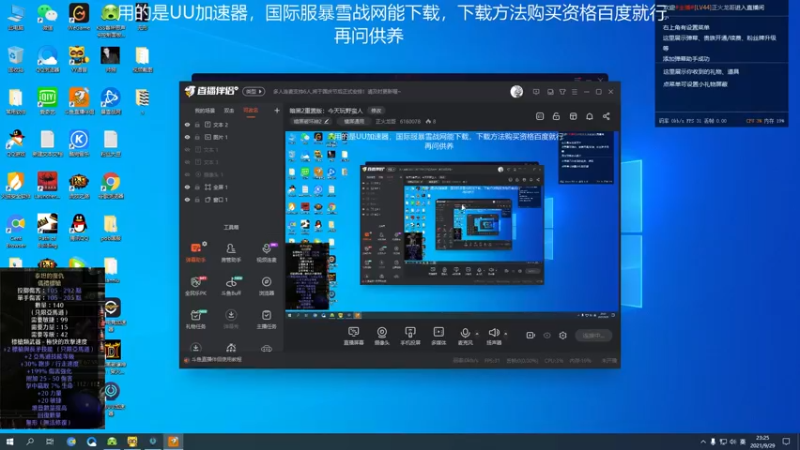Image resolution: width=800 pixels, height=450 pixels.
Task: Open the Windows Start menu
Action: pos(10,441)
